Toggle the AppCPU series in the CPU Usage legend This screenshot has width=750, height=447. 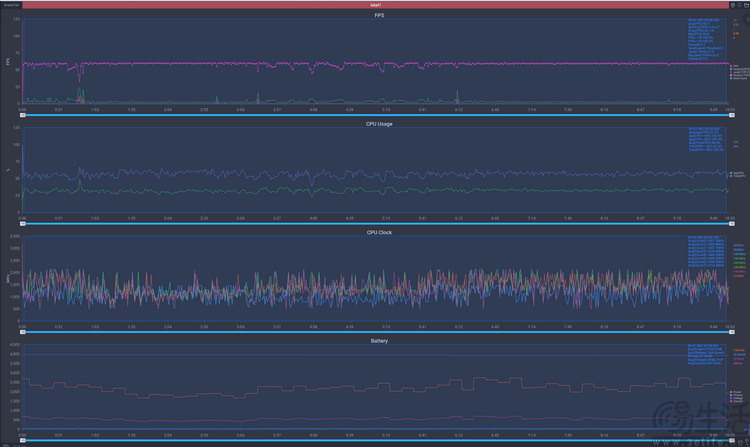[737, 173]
